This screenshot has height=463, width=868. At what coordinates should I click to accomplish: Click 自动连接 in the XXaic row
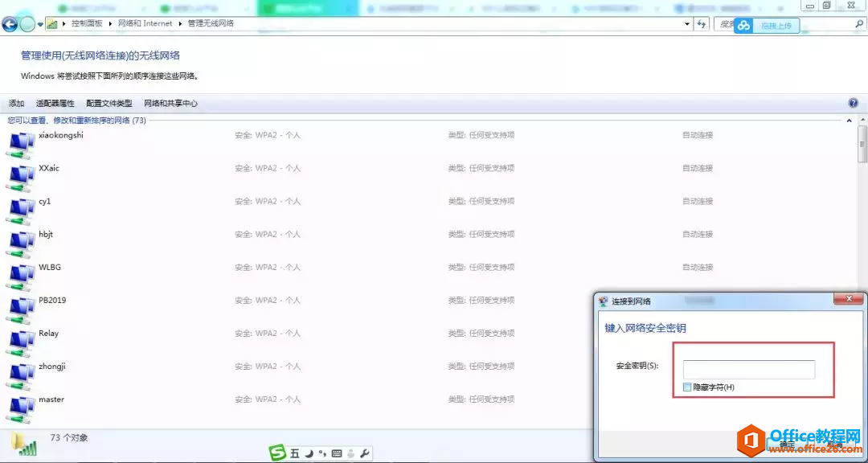[x=698, y=168]
